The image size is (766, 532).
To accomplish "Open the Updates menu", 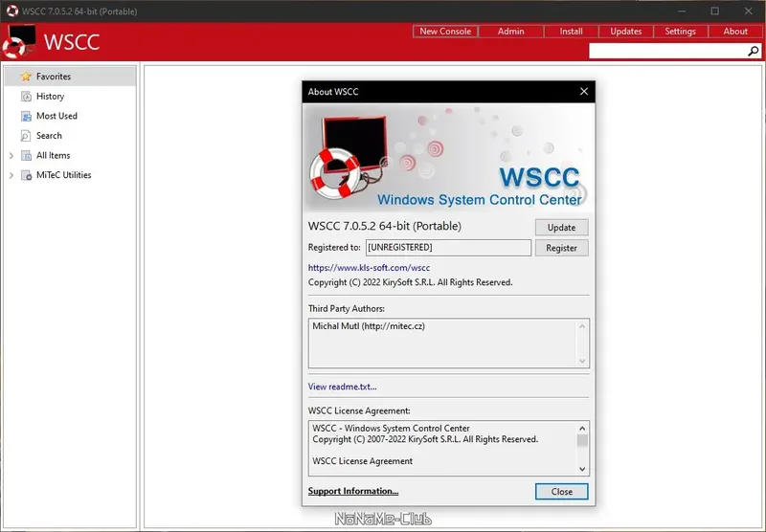I will (626, 32).
